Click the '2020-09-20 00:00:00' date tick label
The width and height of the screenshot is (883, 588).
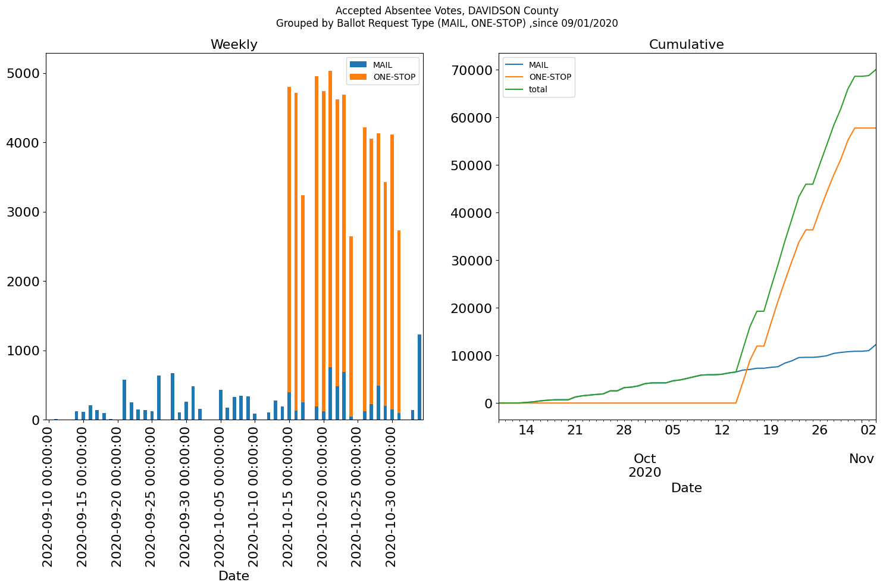tap(118, 496)
